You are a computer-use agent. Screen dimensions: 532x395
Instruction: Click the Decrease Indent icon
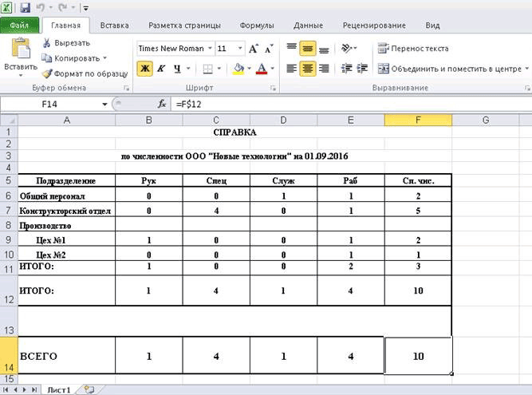[346, 69]
